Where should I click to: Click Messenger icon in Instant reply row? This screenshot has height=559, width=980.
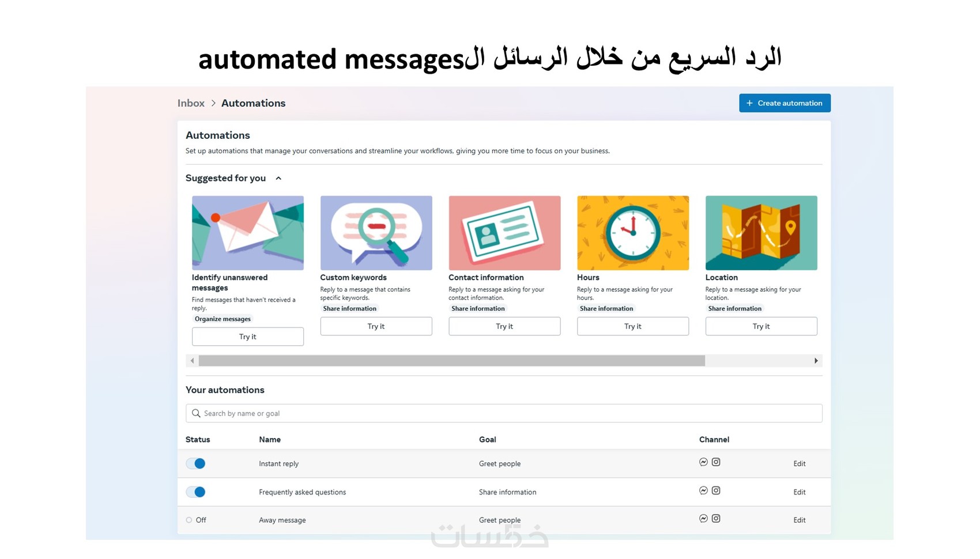pos(703,462)
